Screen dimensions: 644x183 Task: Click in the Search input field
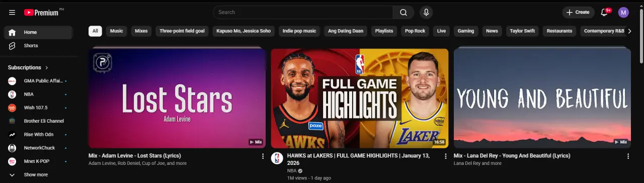tap(303, 12)
